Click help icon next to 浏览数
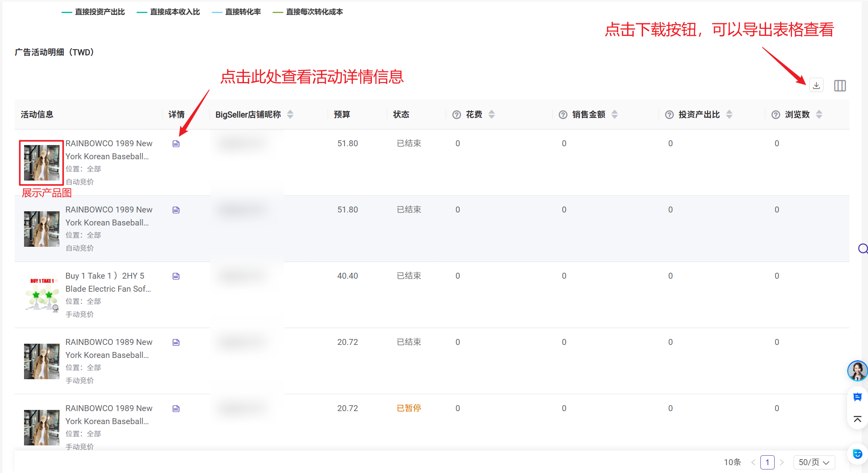868x473 pixels. pos(776,115)
